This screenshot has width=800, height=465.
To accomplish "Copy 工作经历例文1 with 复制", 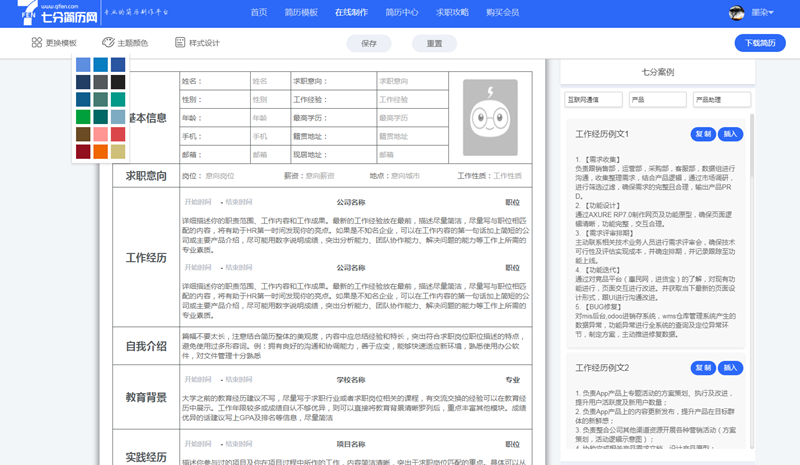I will click(703, 134).
